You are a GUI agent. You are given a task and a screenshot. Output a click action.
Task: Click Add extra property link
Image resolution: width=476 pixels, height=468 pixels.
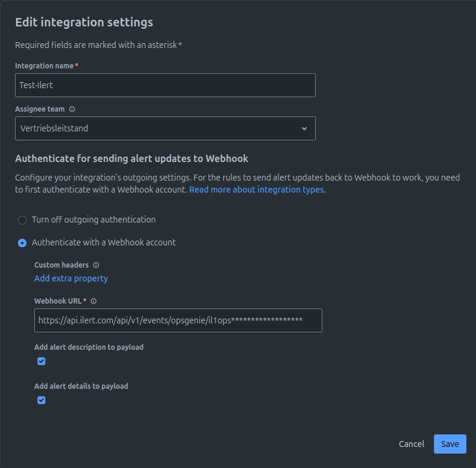pyautogui.click(x=71, y=278)
